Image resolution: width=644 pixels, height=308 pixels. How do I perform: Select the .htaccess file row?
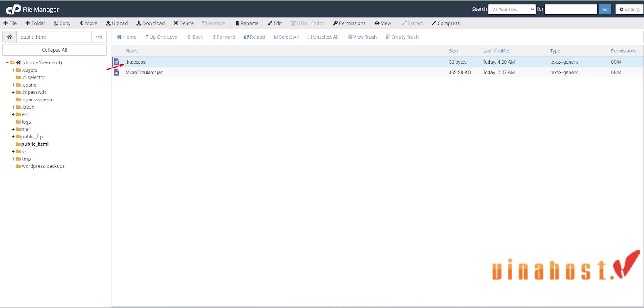(x=378, y=62)
